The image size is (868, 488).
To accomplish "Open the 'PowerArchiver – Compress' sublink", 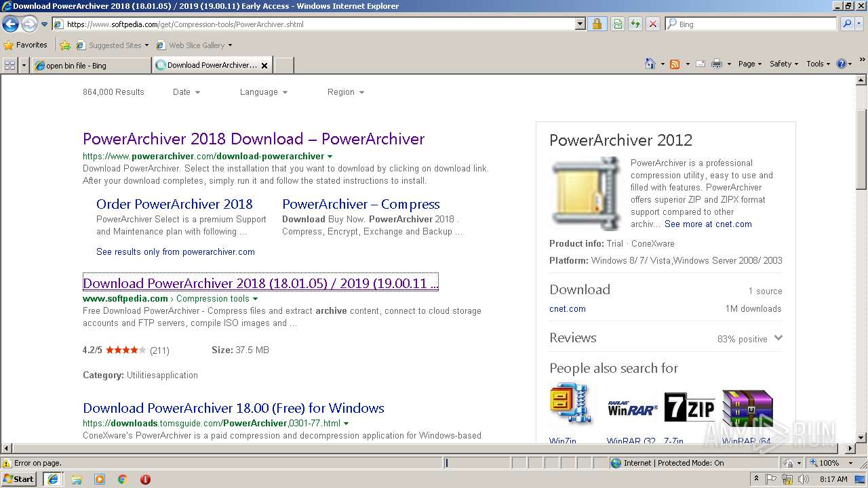I will (x=361, y=204).
